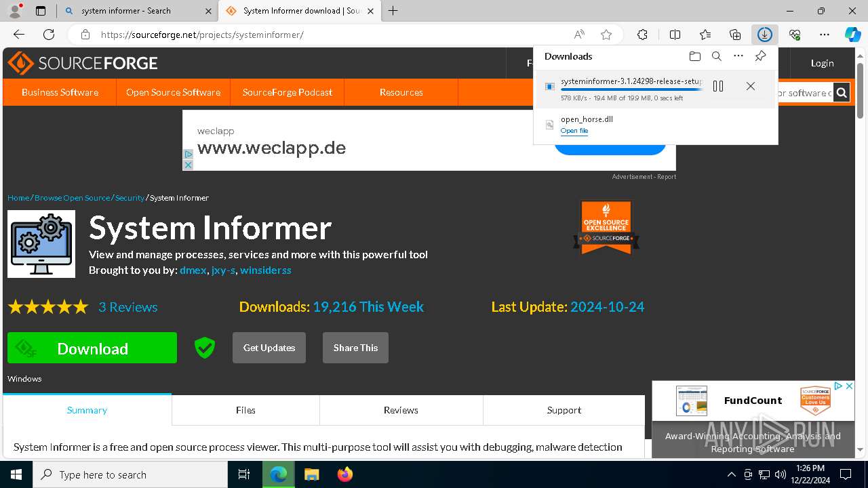Cancel the systeminformer setup download
This screenshot has width=868, height=488.
click(751, 86)
